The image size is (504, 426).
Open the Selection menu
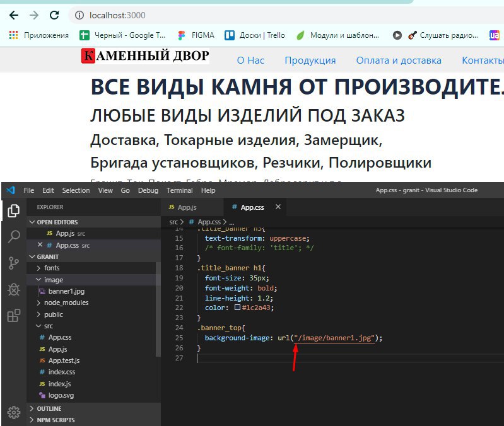pyautogui.click(x=76, y=190)
